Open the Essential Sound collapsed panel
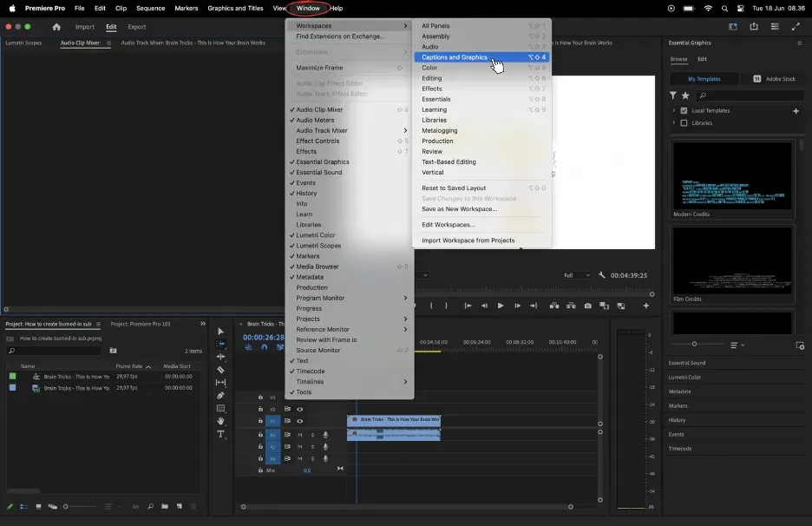Viewport: 812px width, 526px height. [x=687, y=364]
